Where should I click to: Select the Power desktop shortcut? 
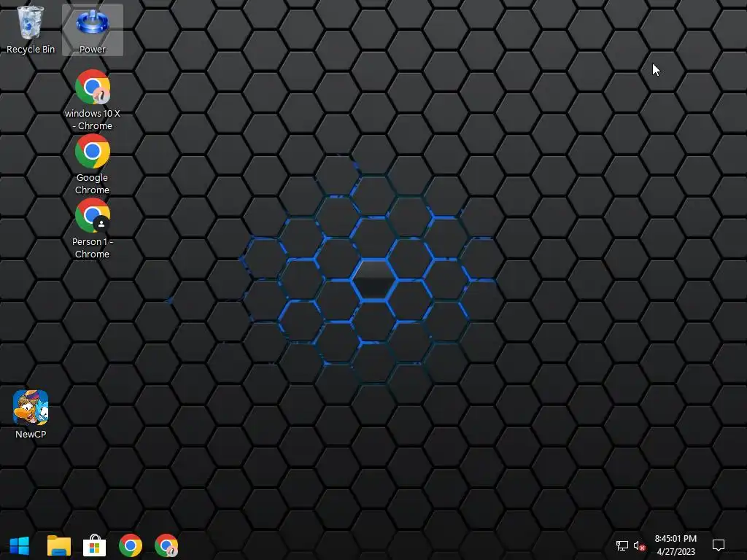click(93, 29)
